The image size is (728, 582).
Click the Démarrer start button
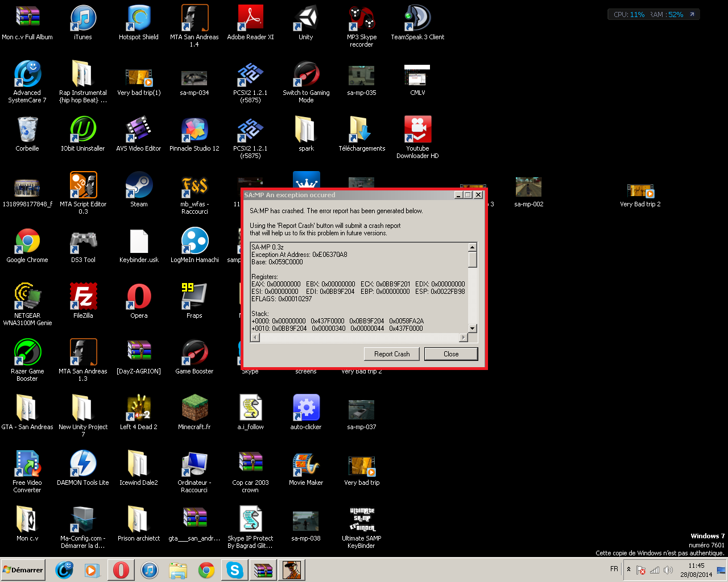pyautogui.click(x=23, y=570)
